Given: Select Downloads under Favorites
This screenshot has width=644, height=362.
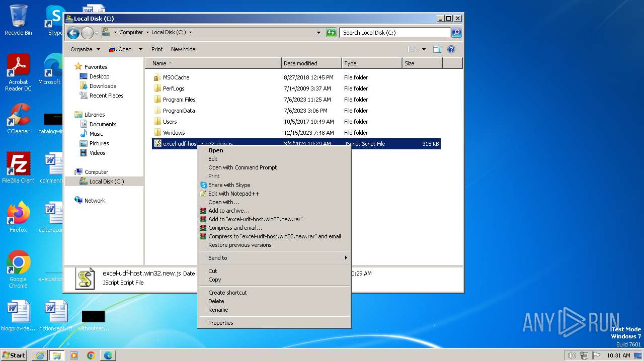Looking at the screenshot, I should click(x=103, y=86).
